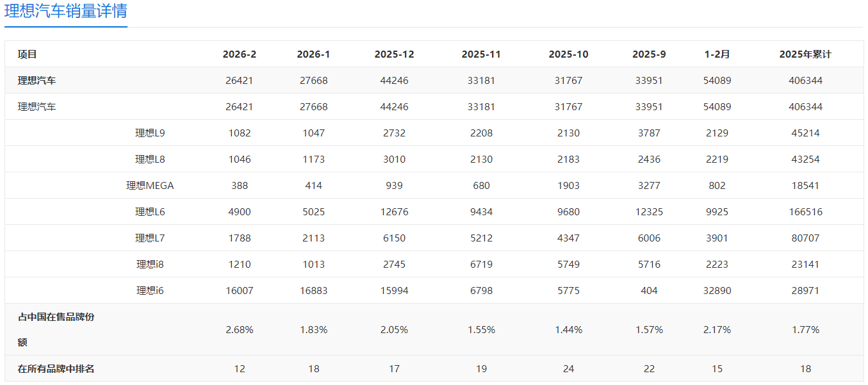
Task: Open the 理想L9 model row label
Action: click(x=150, y=133)
